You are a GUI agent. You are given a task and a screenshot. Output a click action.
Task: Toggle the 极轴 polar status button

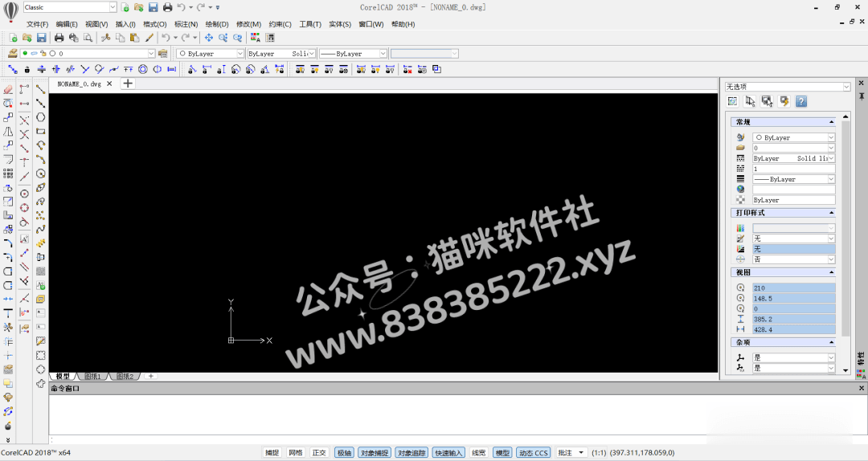[x=344, y=453]
